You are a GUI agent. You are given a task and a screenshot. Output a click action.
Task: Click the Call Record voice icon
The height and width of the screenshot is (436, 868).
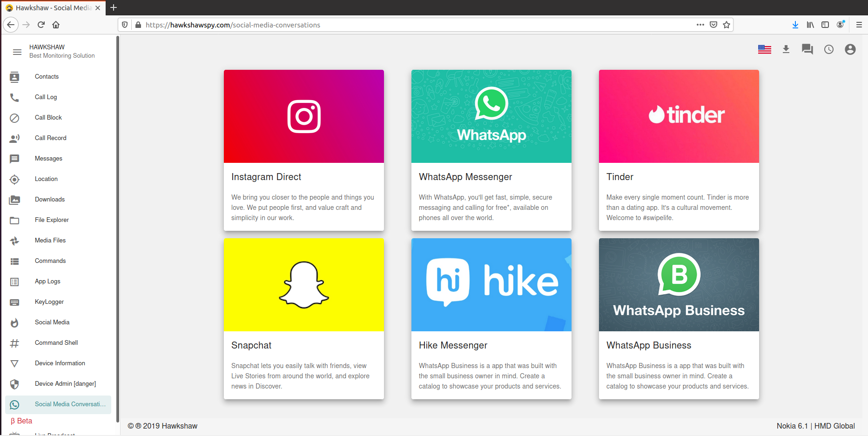point(14,138)
